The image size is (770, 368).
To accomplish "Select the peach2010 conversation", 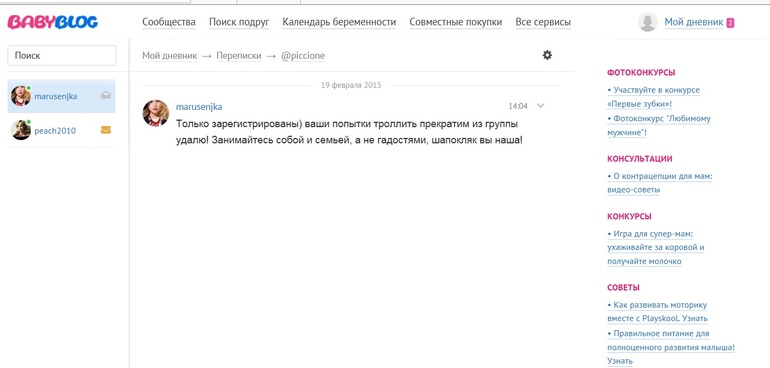I will (61, 130).
